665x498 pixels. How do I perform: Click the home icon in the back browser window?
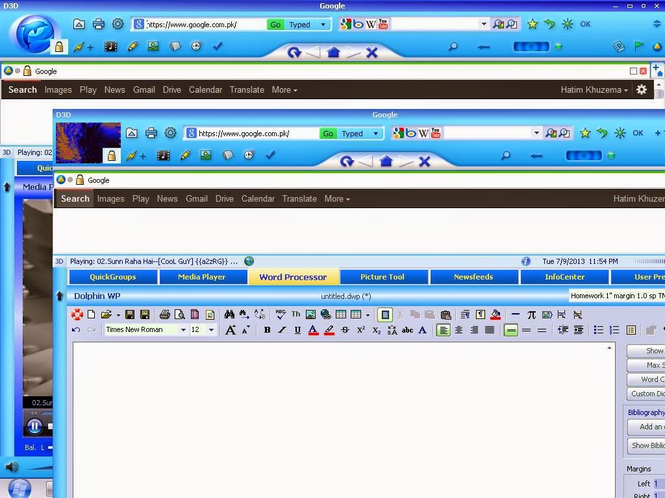333,52
